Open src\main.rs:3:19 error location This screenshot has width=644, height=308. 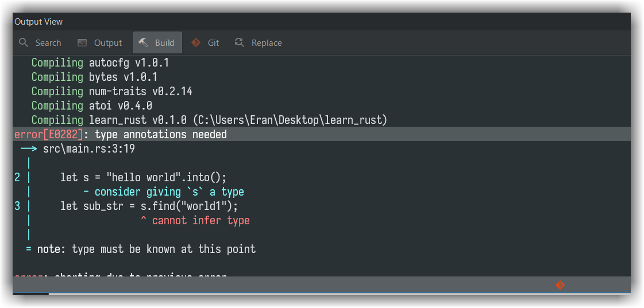(x=88, y=149)
